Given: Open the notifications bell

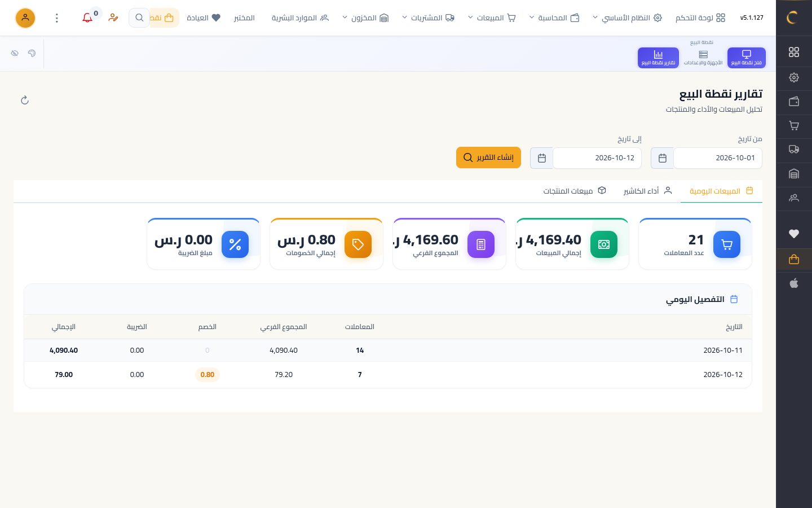Looking at the screenshot, I should tap(87, 17).
